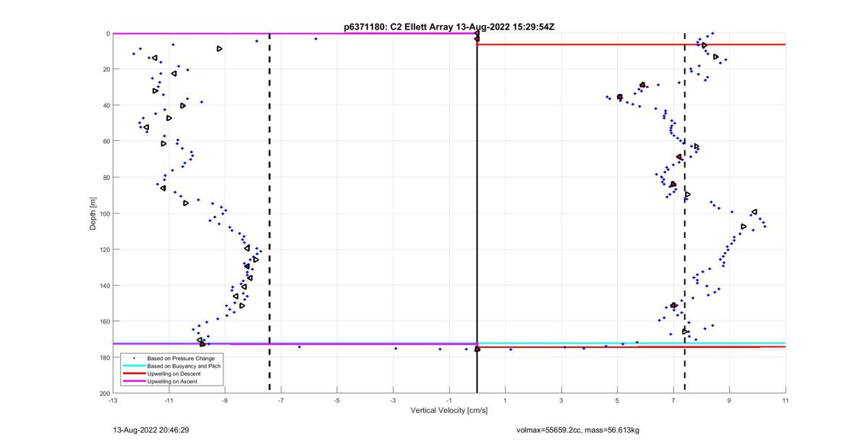Click the "volmax=55659.2cc, mass=56.613kg" footer text
The height and width of the screenshot is (442, 868).
[578, 430]
